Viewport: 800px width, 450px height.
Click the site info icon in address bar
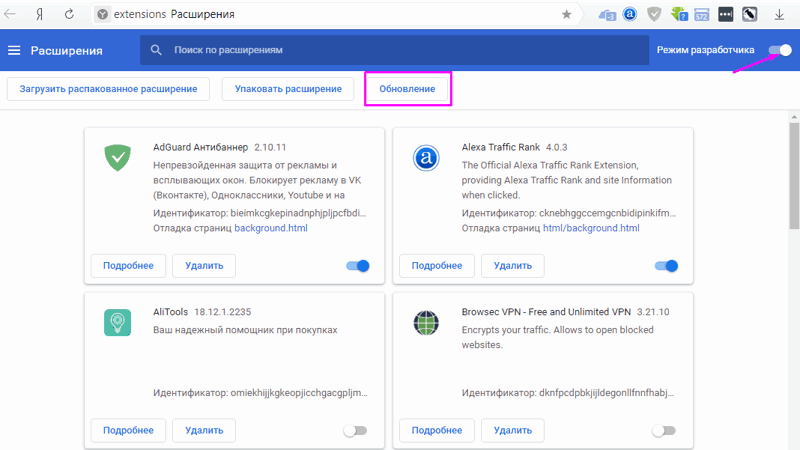[103, 14]
